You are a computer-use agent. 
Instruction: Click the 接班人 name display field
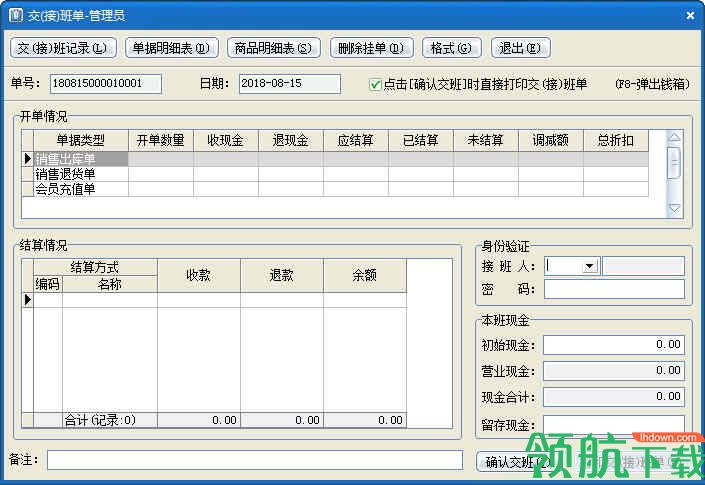pyautogui.click(x=643, y=266)
